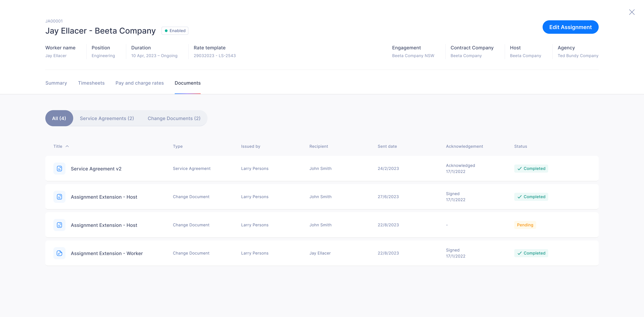Viewport: 644px width, 317px height.
Task: Open the Summary tab
Action: coord(56,83)
